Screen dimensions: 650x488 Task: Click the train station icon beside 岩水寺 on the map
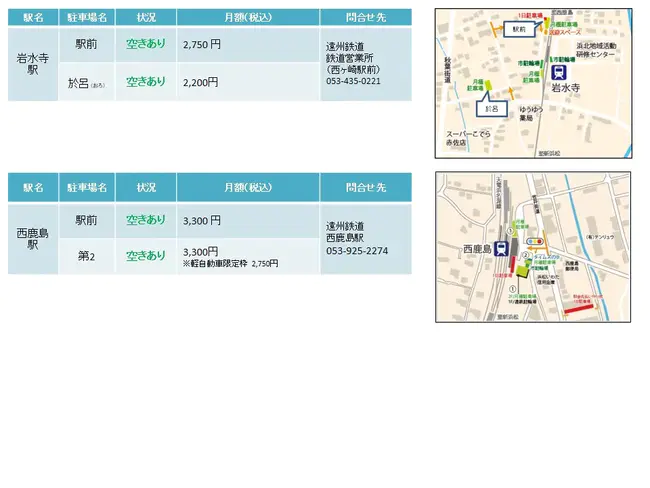coord(559,73)
